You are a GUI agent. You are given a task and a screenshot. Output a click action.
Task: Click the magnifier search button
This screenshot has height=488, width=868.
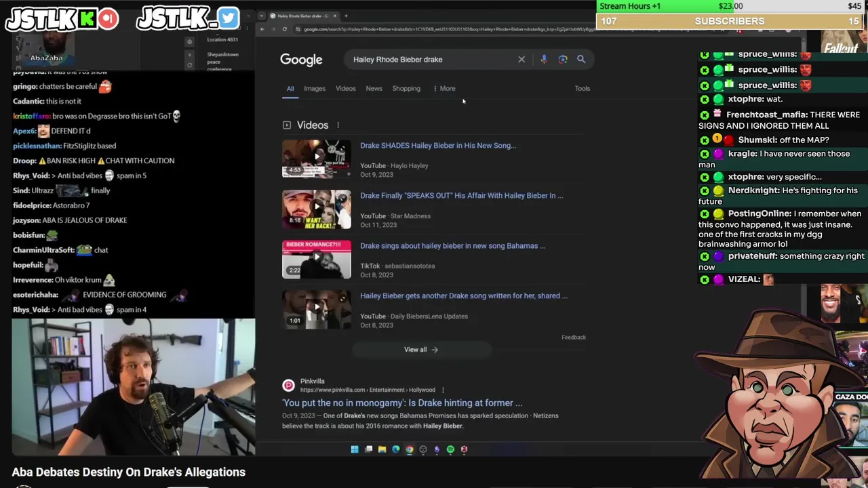(581, 60)
